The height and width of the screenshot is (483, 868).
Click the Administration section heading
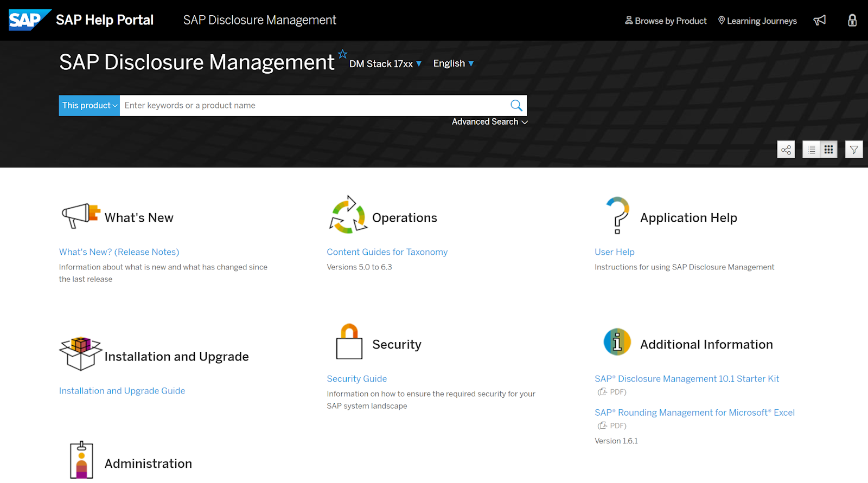point(148,464)
